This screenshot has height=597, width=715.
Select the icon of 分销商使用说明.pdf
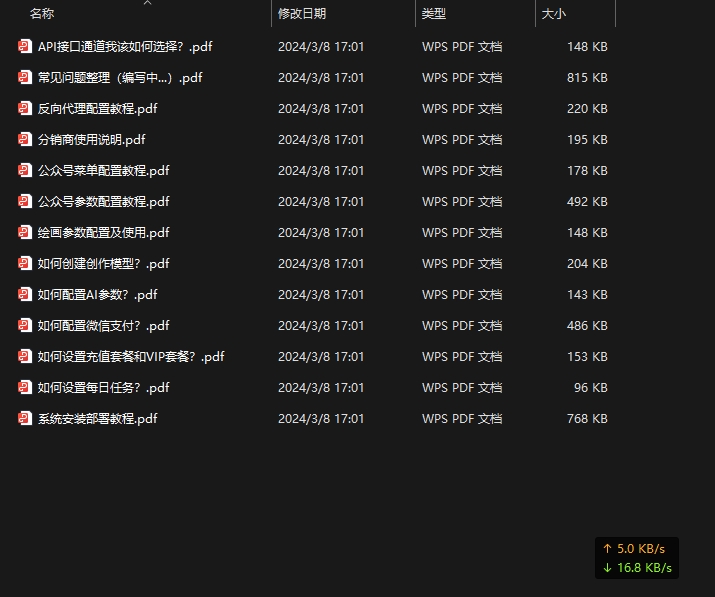(x=25, y=139)
